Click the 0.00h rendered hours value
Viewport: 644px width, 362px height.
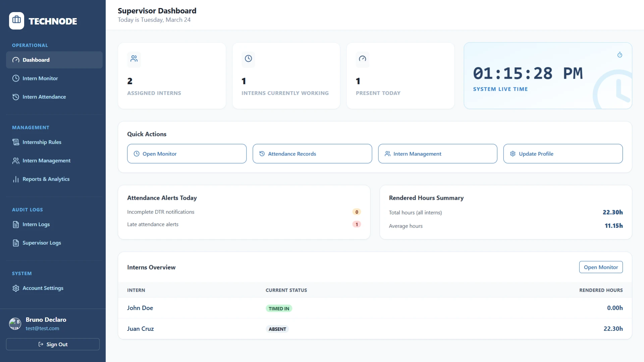pyautogui.click(x=615, y=308)
